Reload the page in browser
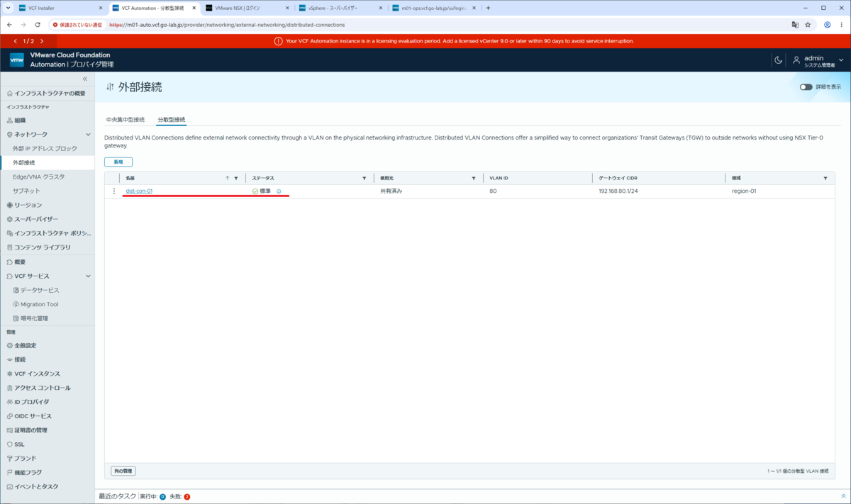 37,24
